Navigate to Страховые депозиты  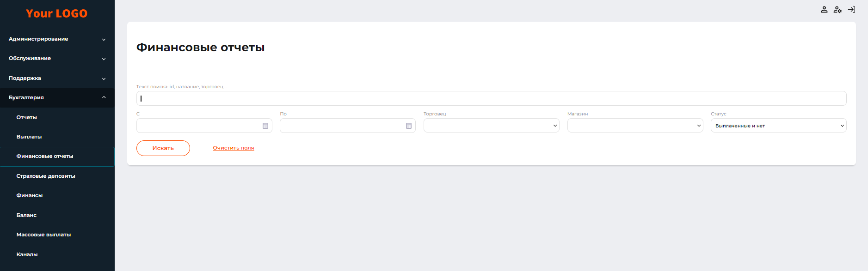tap(46, 176)
